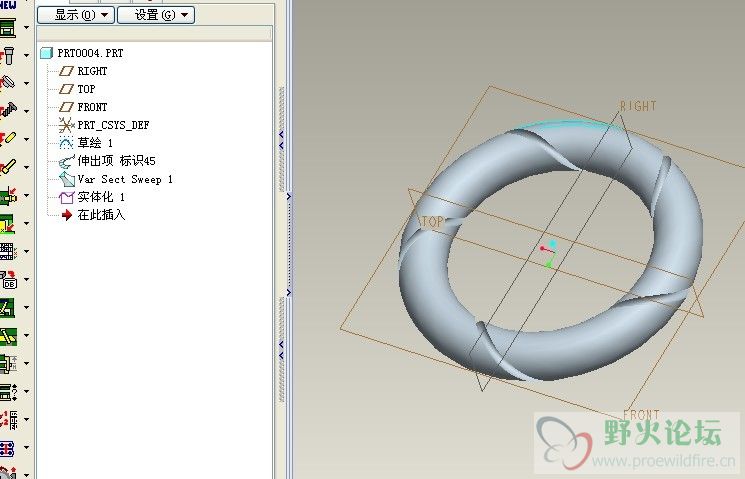Click the green mechanism icon with H dimension
Viewport: 745px width, 479px height.
tap(8, 364)
